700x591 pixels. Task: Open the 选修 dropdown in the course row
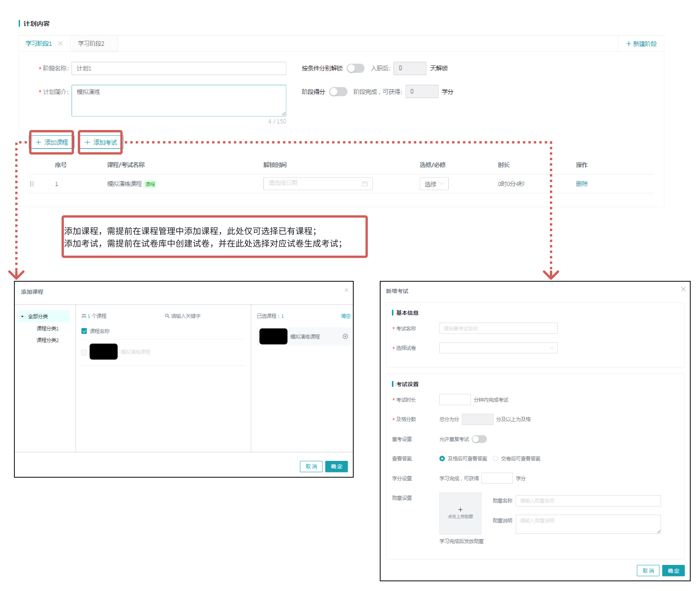[434, 184]
